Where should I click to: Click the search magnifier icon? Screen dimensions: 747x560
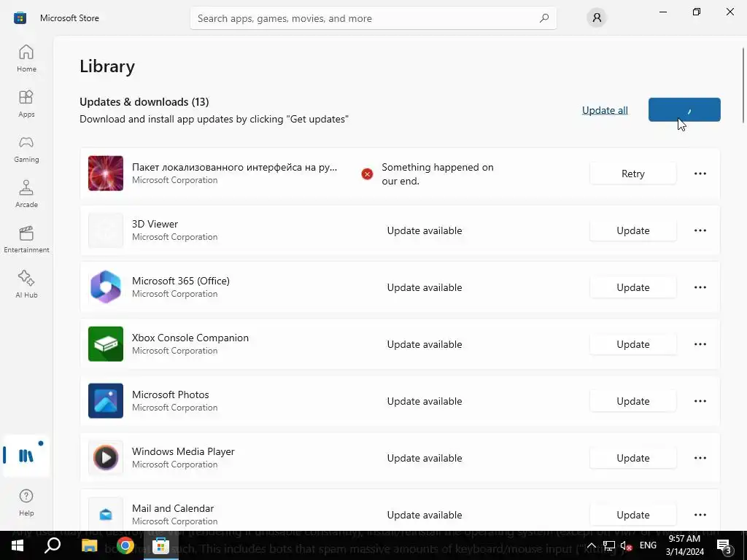(544, 18)
